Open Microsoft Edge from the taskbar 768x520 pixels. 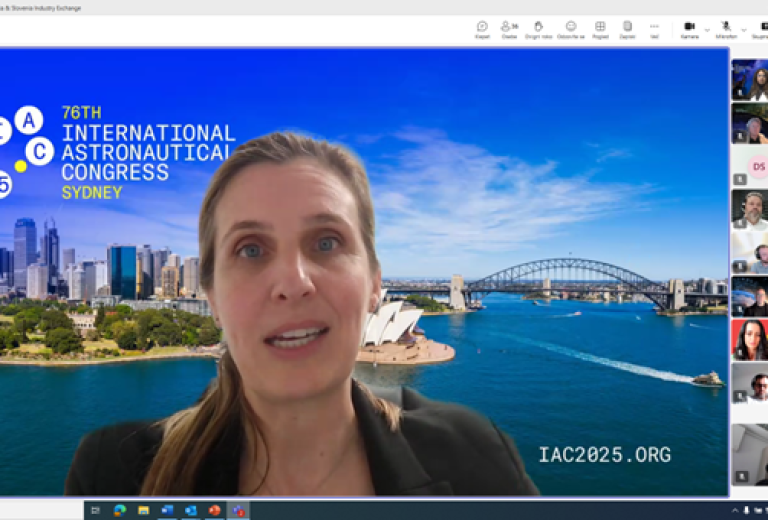[x=120, y=511]
